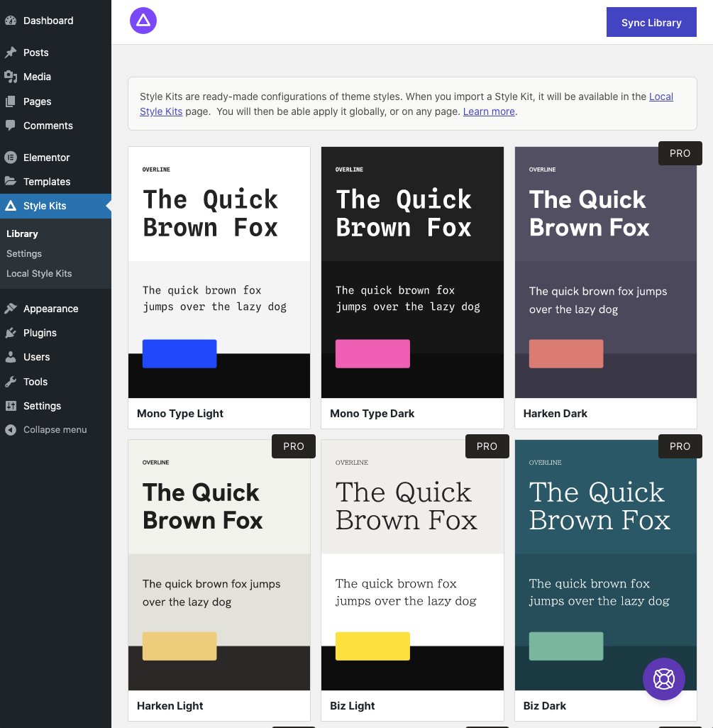Select the Media library icon
This screenshot has width=713, height=728.
coord(11,77)
